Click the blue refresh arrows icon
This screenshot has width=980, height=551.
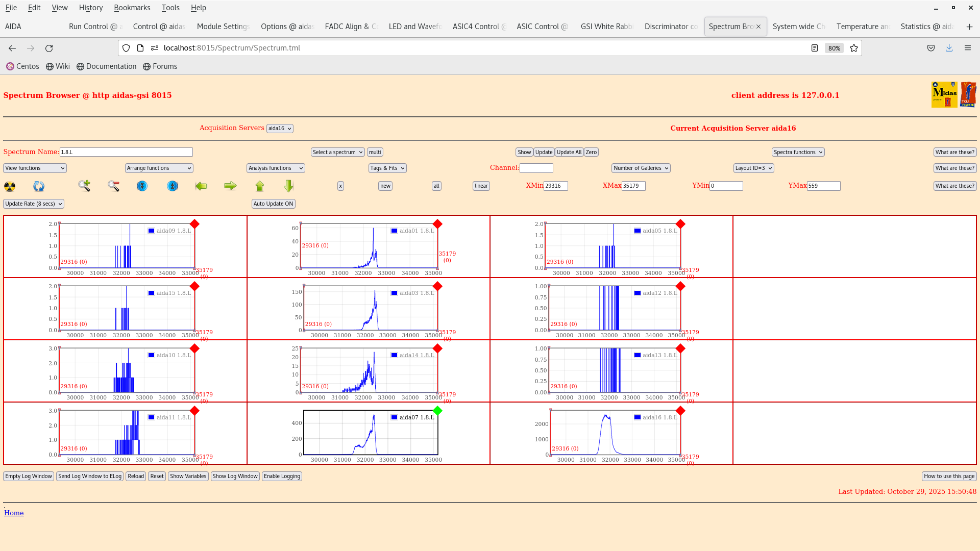point(38,186)
